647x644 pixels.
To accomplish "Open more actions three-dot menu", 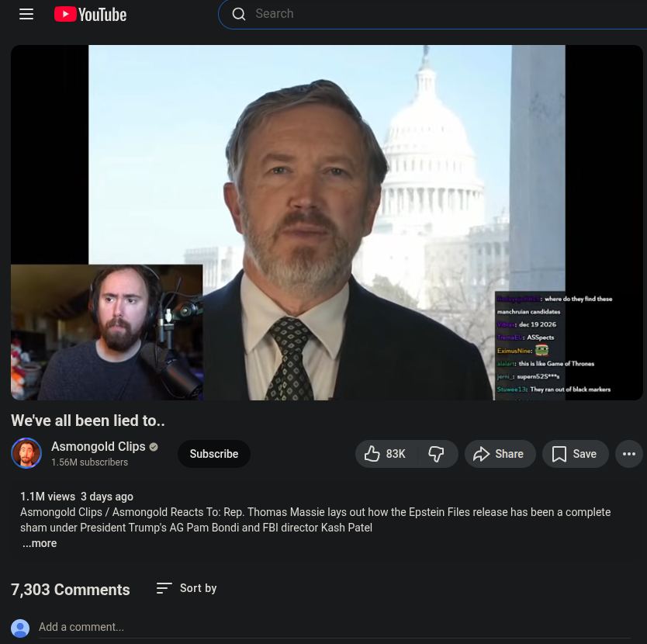I will coord(629,454).
